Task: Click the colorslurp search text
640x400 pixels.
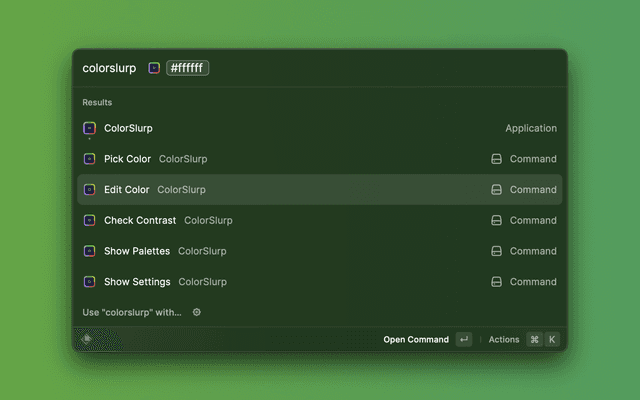Action: point(109,68)
